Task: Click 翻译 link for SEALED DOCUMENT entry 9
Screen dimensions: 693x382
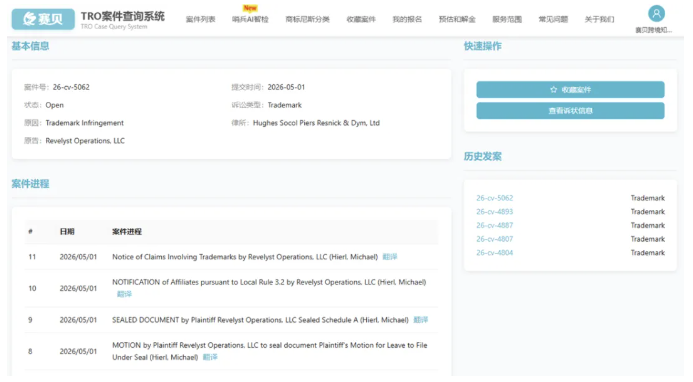Action: tap(421, 320)
